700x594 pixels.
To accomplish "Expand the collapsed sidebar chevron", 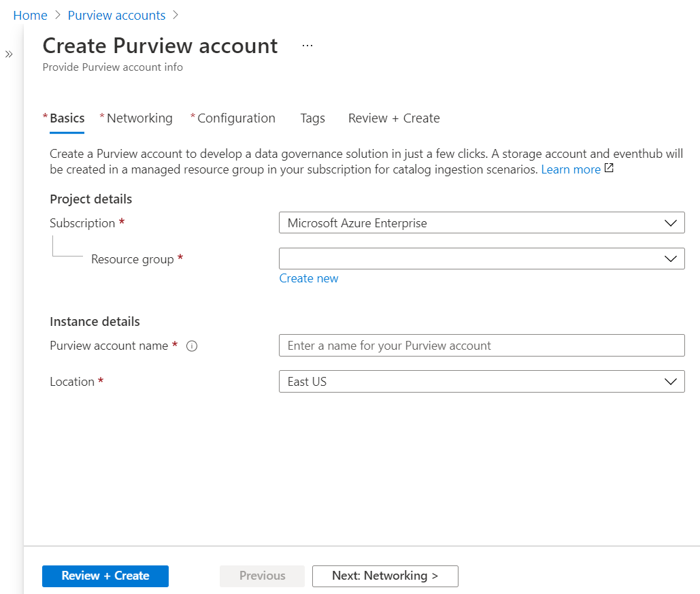I will (x=9, y=54).
